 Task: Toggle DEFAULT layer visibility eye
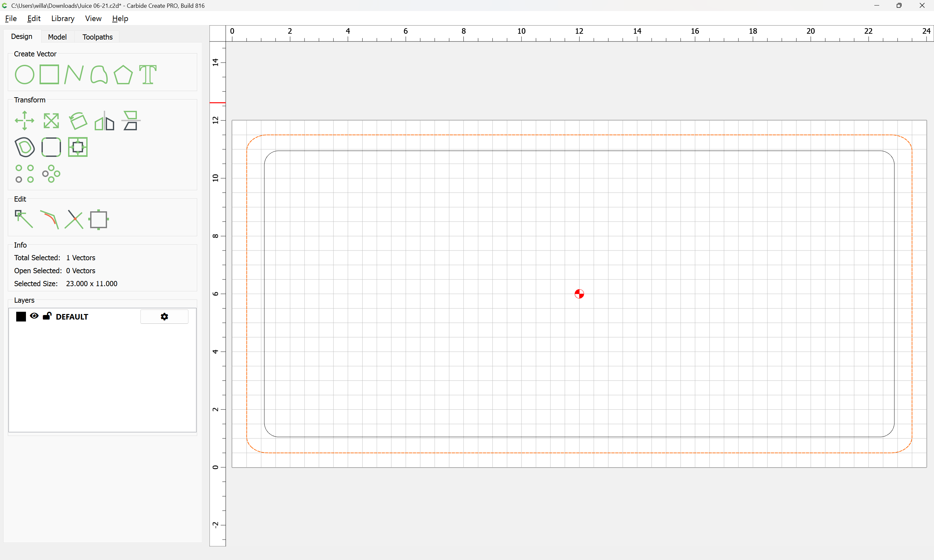click(x=34, y=316)
